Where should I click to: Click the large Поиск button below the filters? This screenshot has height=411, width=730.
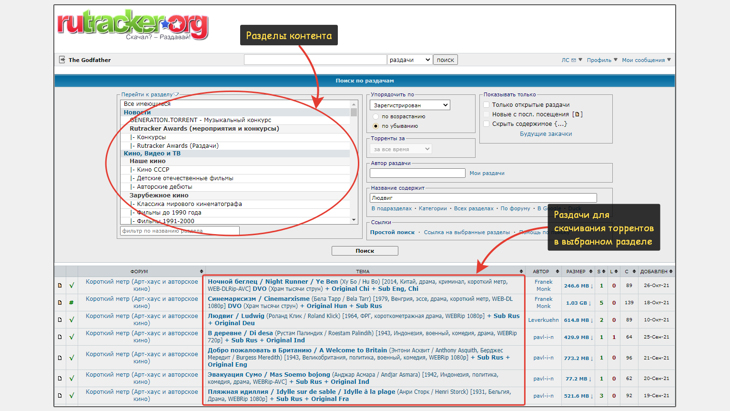(365, 251)
